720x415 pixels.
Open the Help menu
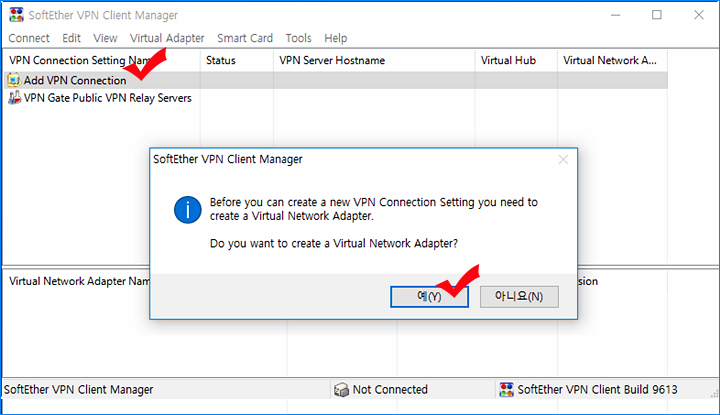(x=336, y=38)
